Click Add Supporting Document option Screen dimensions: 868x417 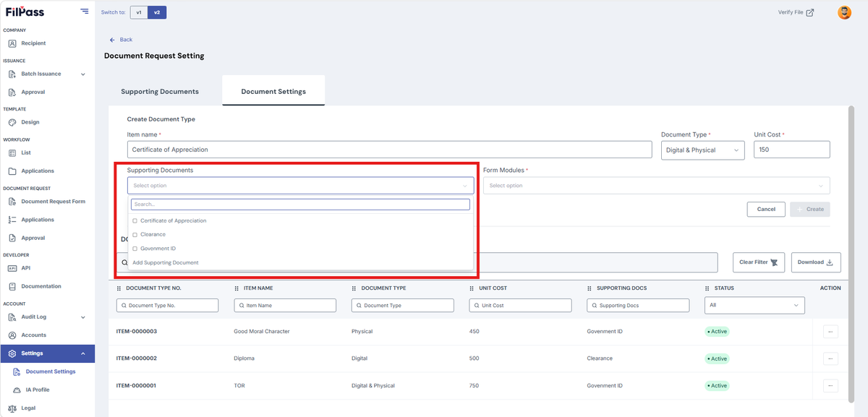166,263
